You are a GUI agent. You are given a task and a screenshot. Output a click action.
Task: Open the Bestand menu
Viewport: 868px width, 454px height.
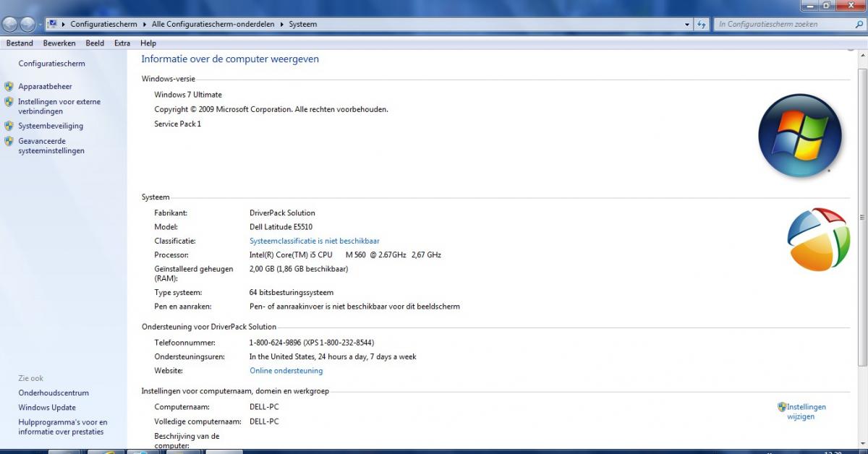point(20,43)
